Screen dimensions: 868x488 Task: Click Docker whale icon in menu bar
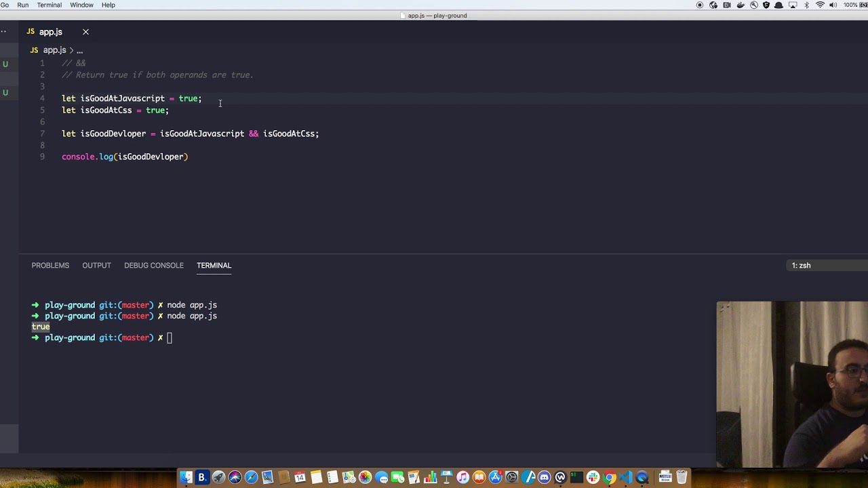(741, 5)
